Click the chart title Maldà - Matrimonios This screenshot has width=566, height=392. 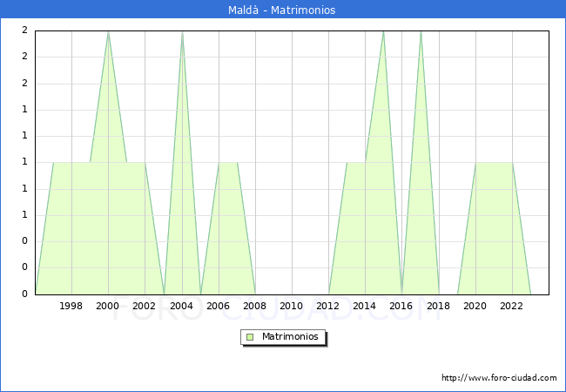pos(283,10)
